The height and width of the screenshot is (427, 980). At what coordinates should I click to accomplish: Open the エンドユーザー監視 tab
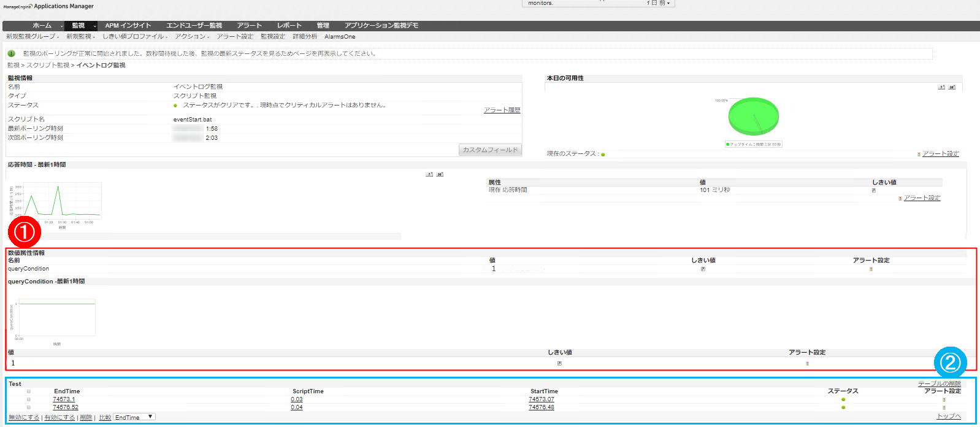click(x=194, y=26)
